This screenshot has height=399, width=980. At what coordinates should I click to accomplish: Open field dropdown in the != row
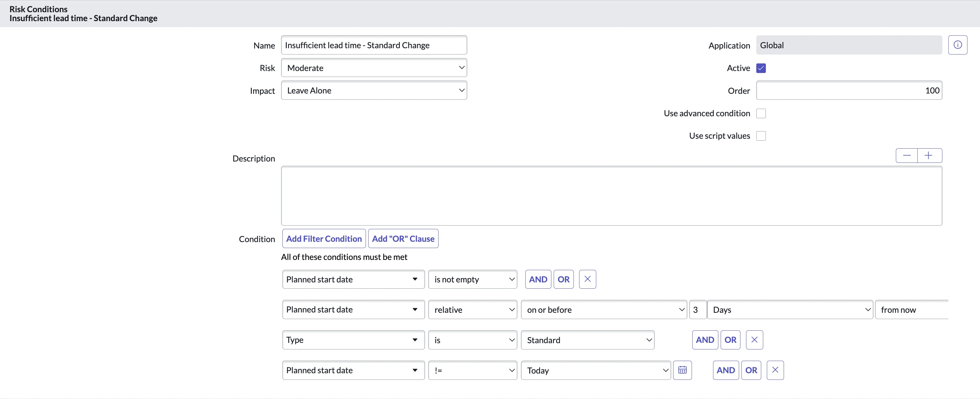pyautogui.click(x=353, y=370)
